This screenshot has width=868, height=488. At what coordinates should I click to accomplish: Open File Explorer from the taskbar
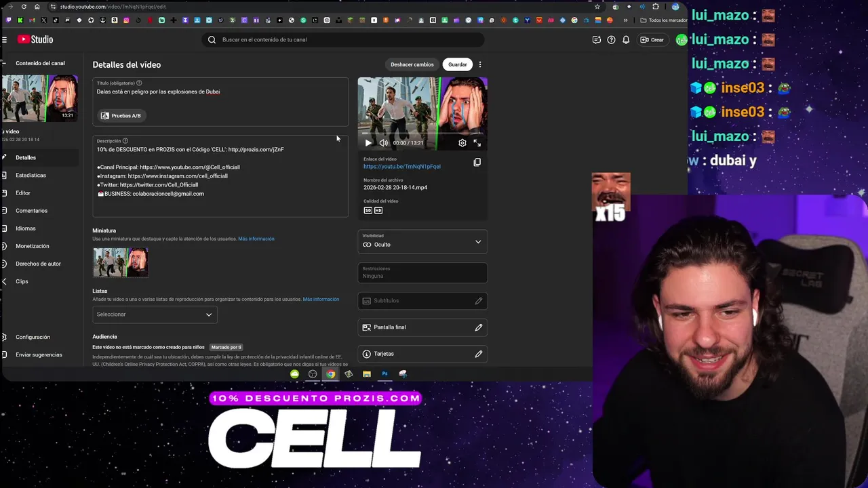tap(367, 374)
